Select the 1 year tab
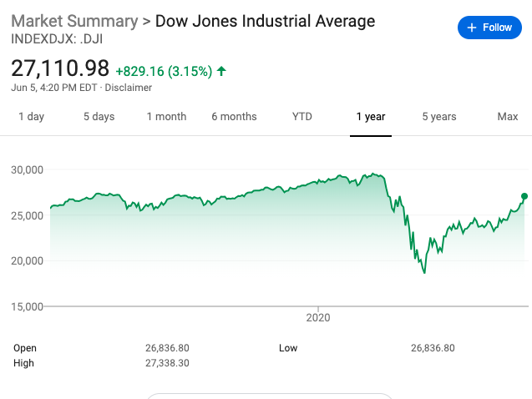This screenshot has height=399, width=532. pyautogui.click(x=370, y=117)
